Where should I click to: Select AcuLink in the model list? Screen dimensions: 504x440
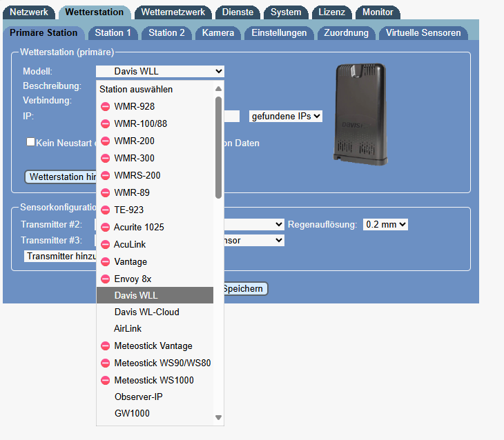(x=155, y=244)
